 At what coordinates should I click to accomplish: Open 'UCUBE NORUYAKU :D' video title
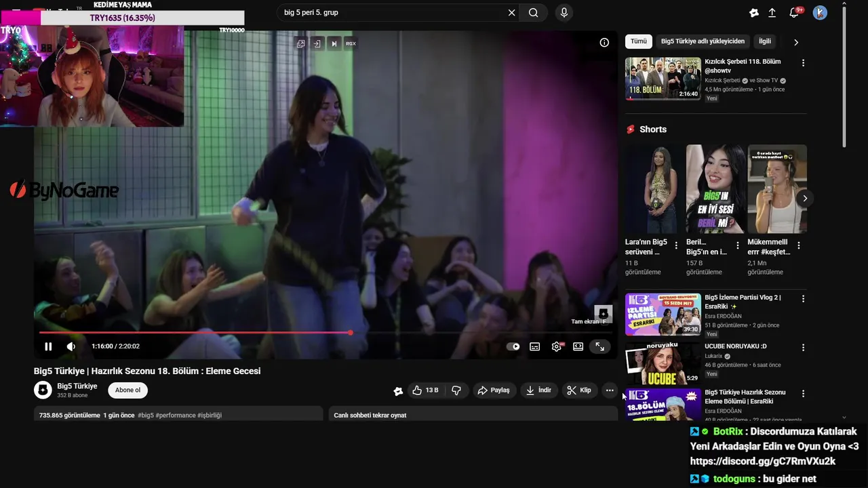(736, 346)
